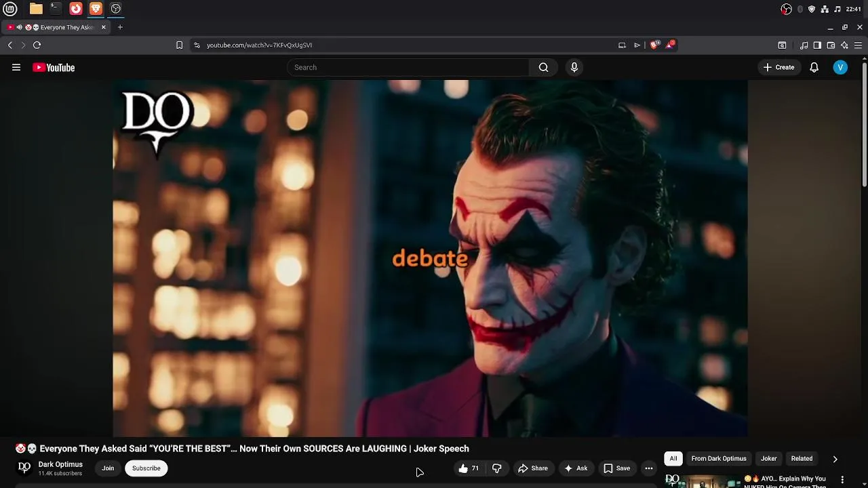Dislike the video
Image resolution: width=868 pixels, height=488 pixels.
497,468
